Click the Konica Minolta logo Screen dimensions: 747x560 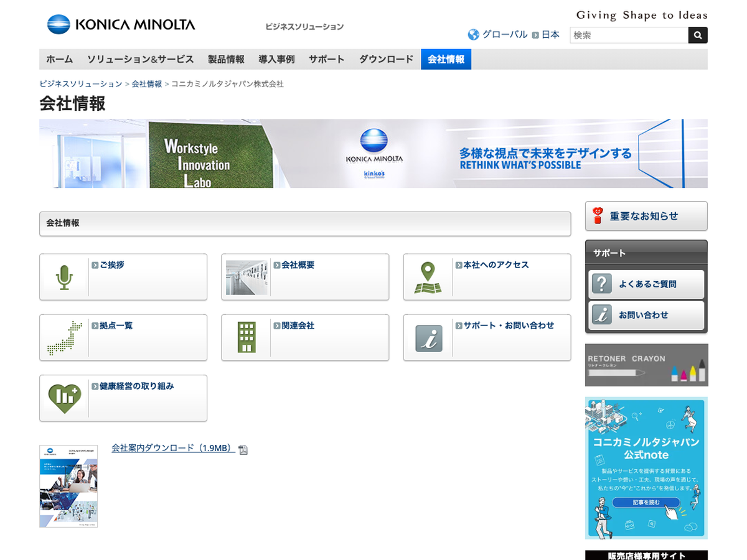(x=121, y=25)
